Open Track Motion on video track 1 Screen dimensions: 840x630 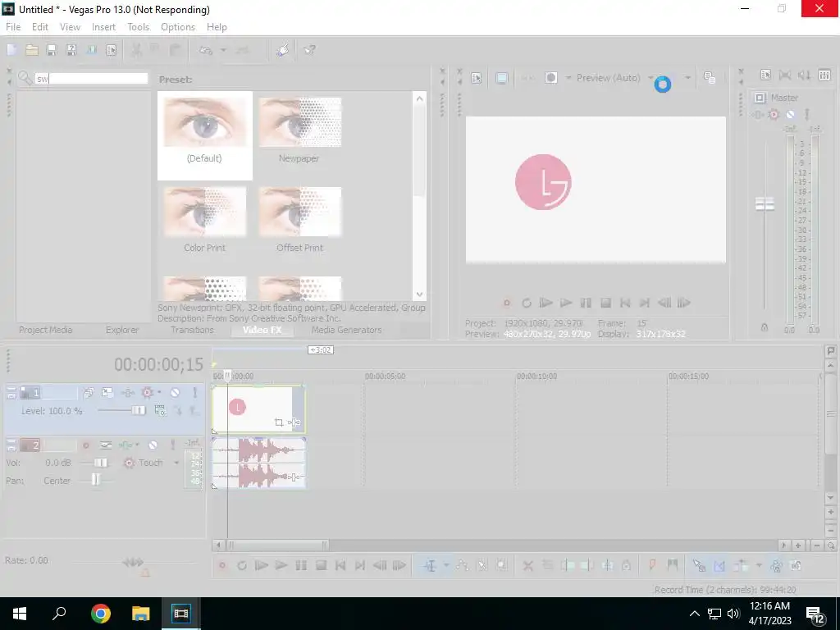tap(107, 393)
